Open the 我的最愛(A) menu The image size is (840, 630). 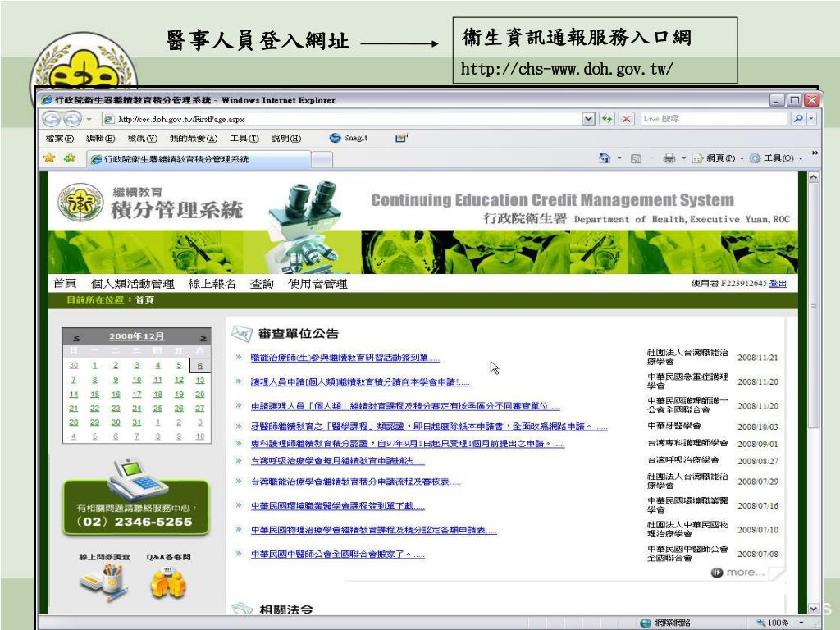[x=194, y=138]
